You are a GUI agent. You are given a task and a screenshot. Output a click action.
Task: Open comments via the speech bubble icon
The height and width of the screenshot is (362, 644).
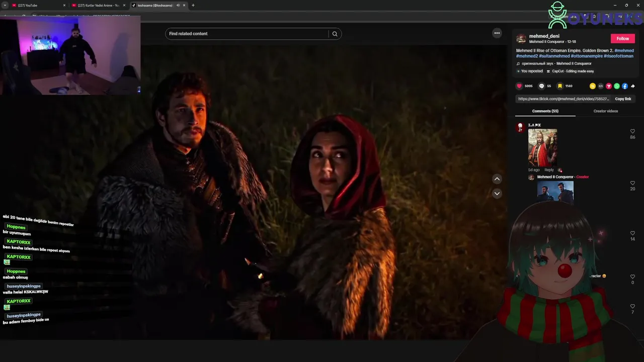(542, 86)
